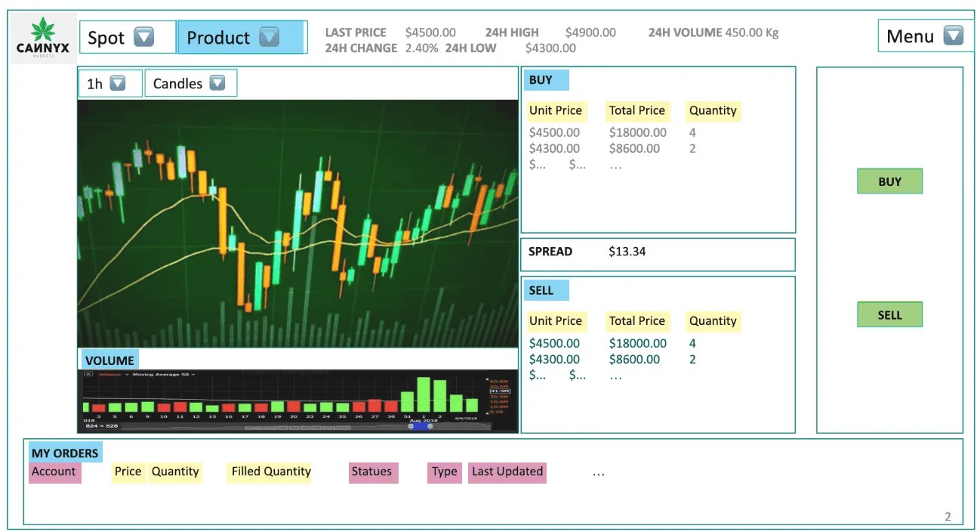
Task: Select the Type column in My Orders
Action: 445,472
